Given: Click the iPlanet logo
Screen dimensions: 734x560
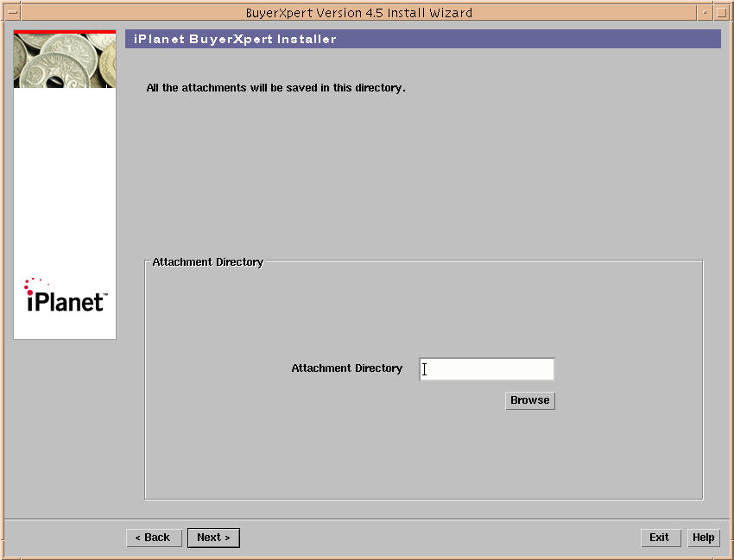Looking at the screenshot, I should point(65,296).
